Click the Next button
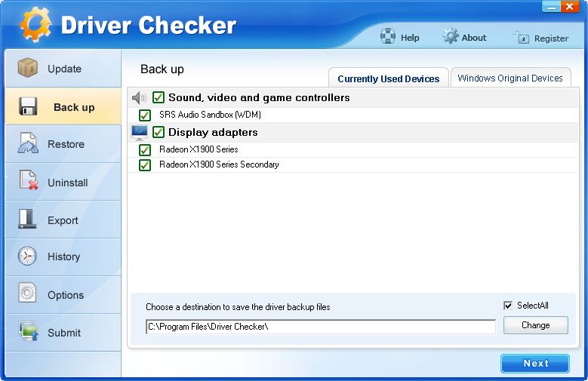The width and height of the screenshot is (588, 381). pyautogui.click(x=535, y=364)
